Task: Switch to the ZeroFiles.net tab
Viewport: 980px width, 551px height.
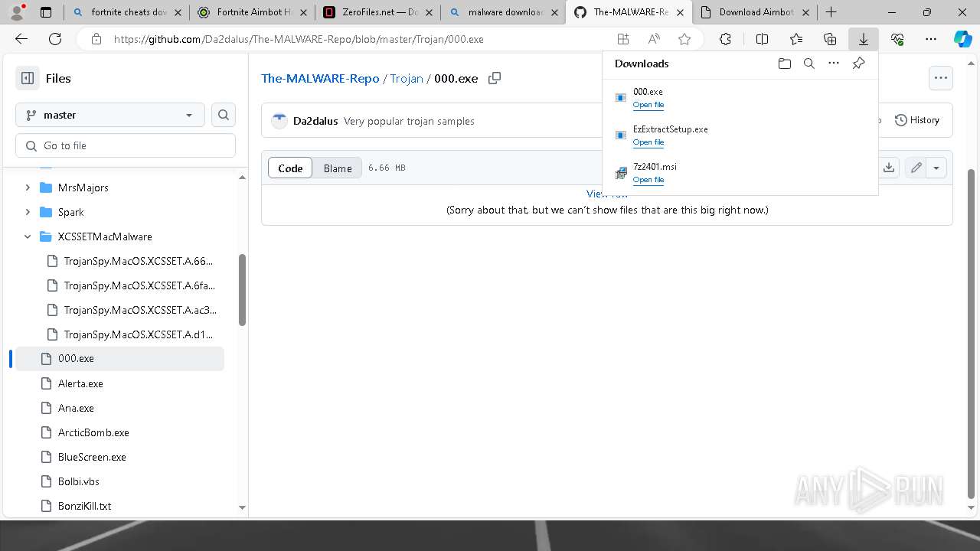Action: pos(378,12)
